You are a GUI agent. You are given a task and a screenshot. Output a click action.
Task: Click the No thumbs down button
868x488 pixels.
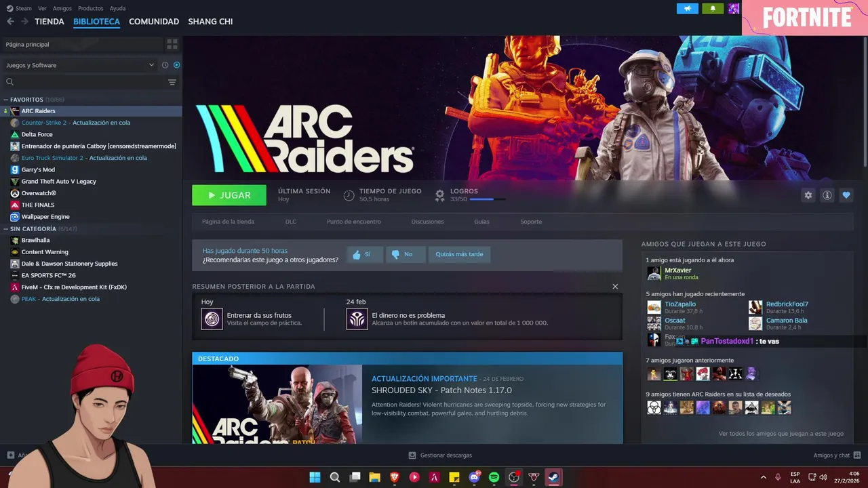click(x=406, y=254)
